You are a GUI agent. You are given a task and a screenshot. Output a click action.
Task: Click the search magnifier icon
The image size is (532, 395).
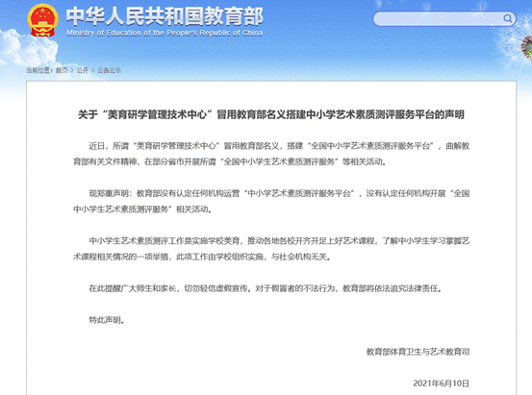(507, 18)
